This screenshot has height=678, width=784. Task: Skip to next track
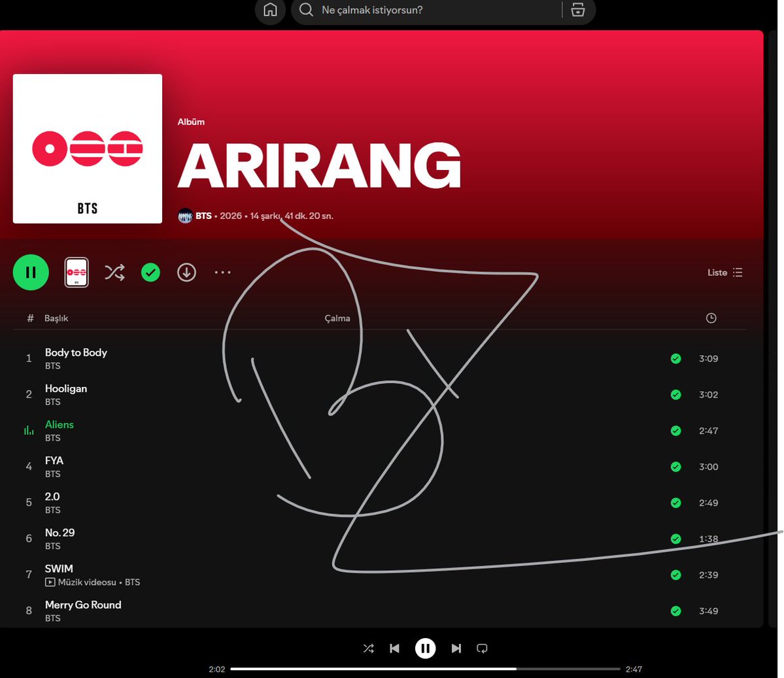tap(456, 649)
